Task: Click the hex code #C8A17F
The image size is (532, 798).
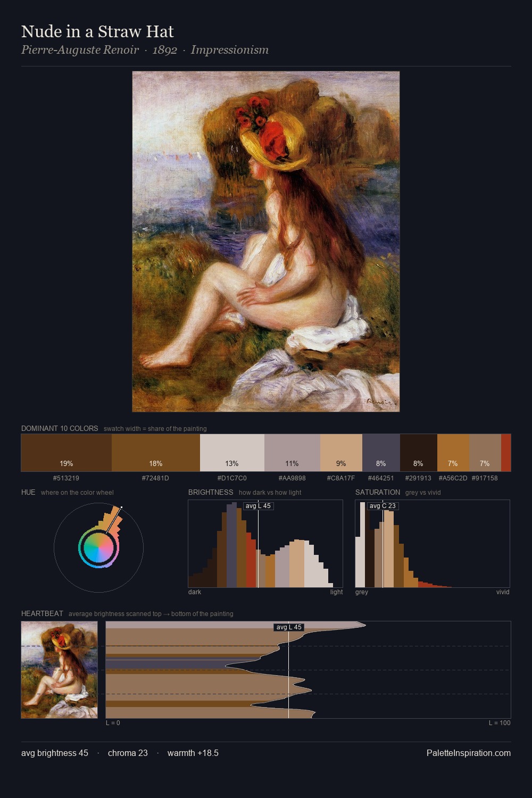Action: tap(341, 478)
